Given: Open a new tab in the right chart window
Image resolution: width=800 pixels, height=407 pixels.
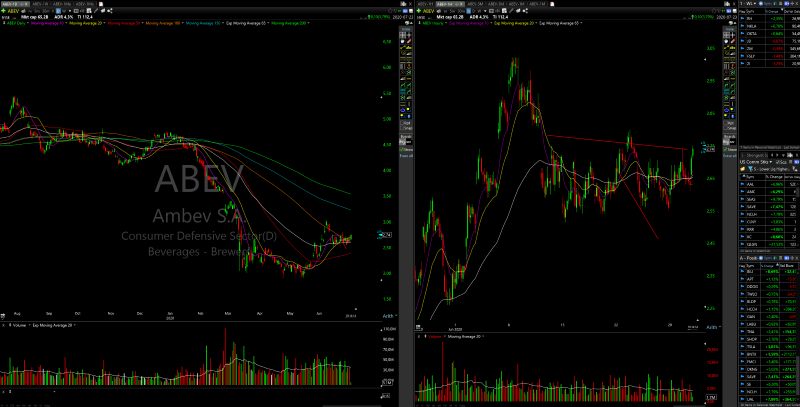Looking at the screenshot, I should 552,4.
